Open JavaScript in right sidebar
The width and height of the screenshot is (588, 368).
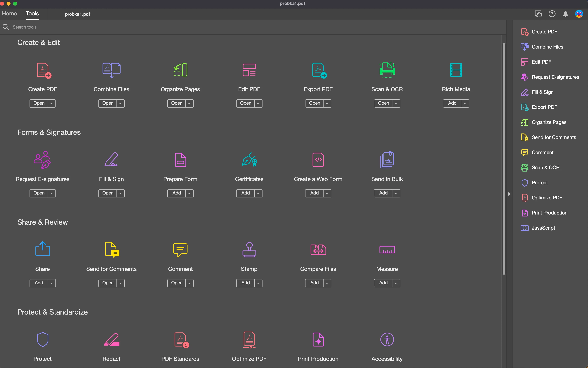coord(543,228)
